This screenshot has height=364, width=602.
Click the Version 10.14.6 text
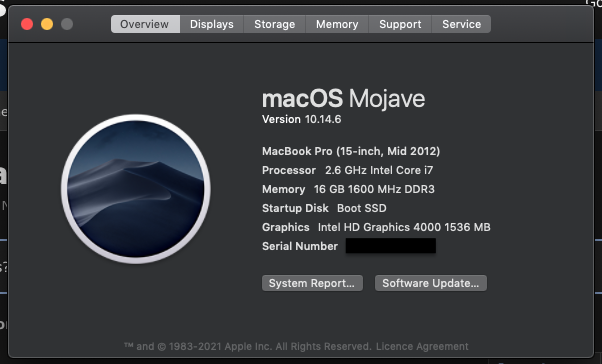[301, 119]
